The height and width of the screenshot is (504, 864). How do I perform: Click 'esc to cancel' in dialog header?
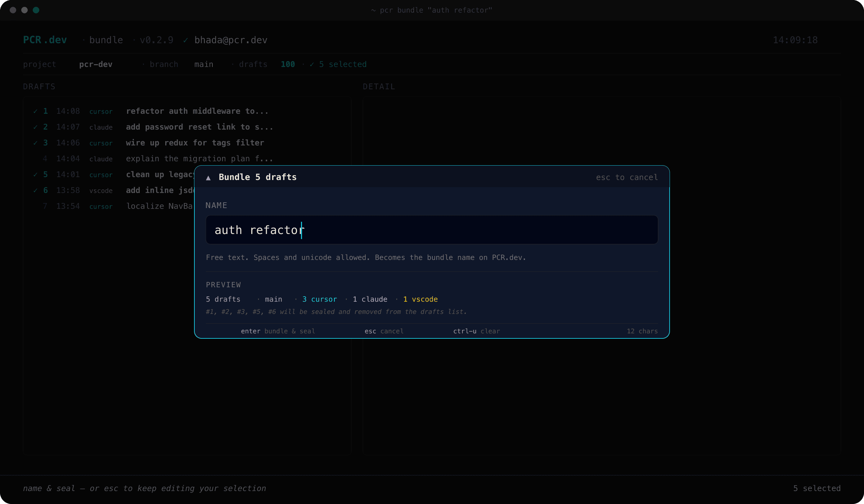point(627,177)
